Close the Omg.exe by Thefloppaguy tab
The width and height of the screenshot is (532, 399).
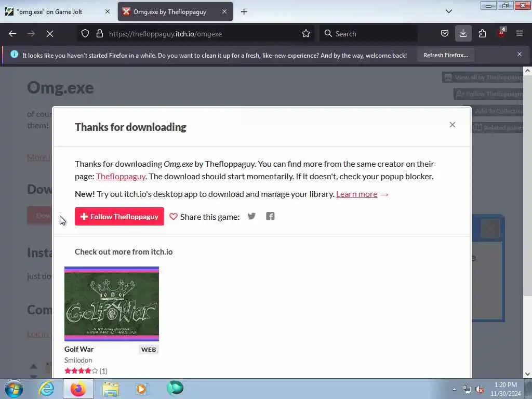[224, 11]
